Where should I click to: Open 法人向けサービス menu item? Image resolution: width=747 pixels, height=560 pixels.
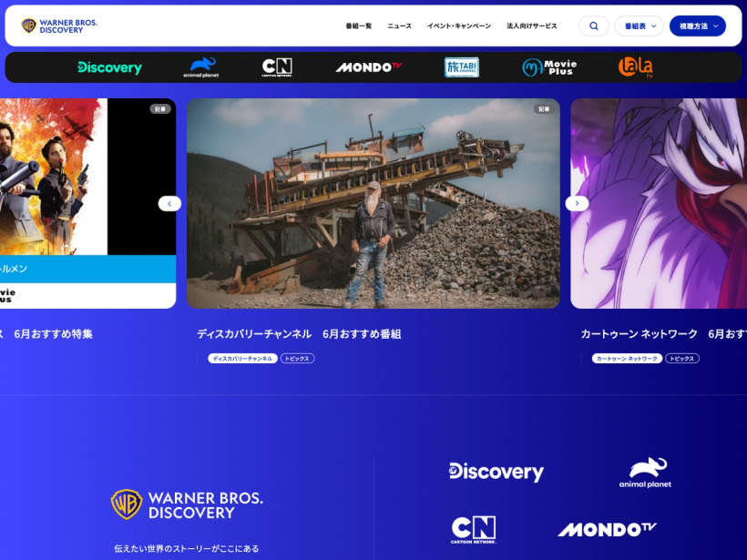(532, 25)
